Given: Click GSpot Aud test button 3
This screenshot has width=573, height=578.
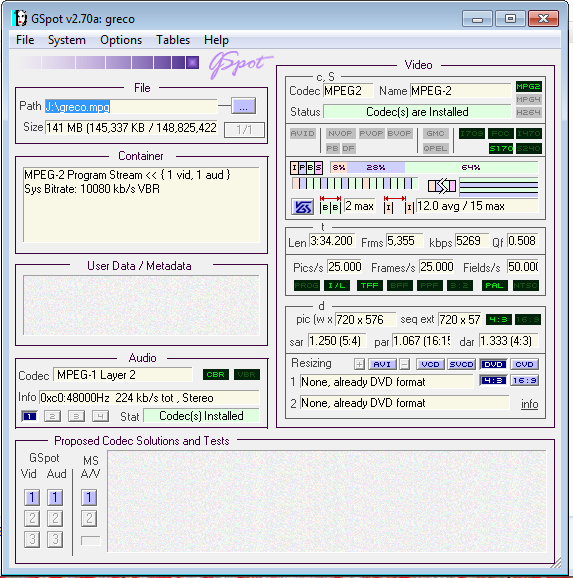Looking at the screenshot, I should [x=55, y=539].
